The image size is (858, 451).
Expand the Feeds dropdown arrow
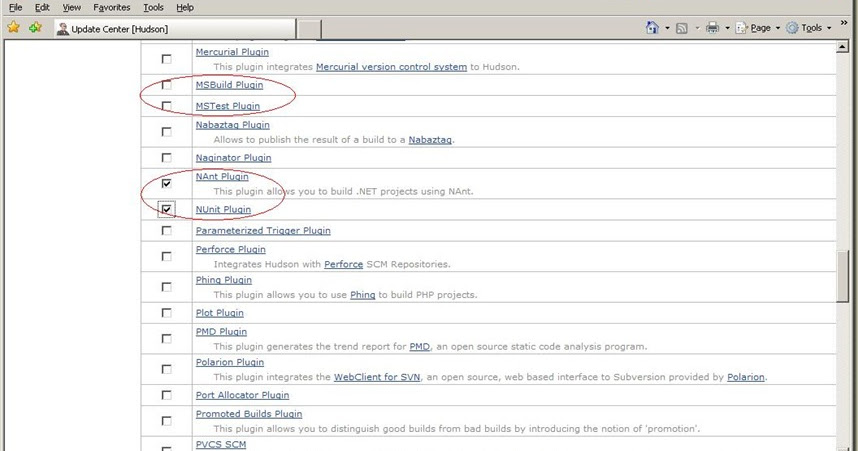(x=697, y=28)
